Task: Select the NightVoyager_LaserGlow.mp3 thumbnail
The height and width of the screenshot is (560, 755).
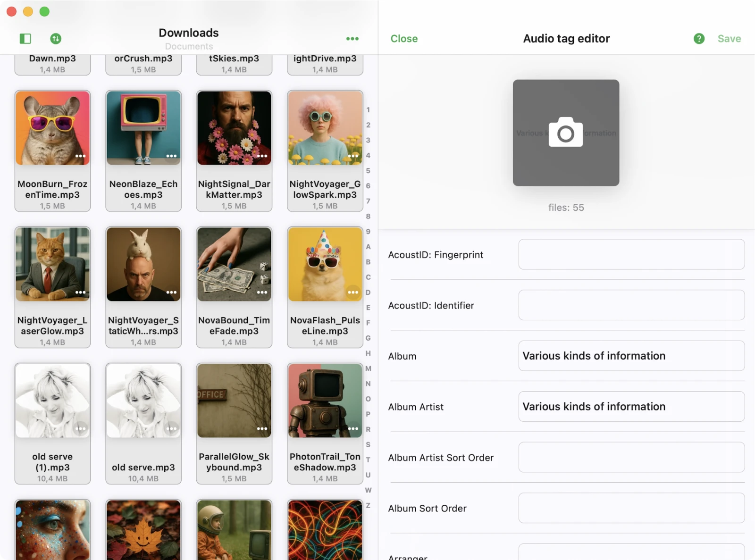Action: pos(52,264)
